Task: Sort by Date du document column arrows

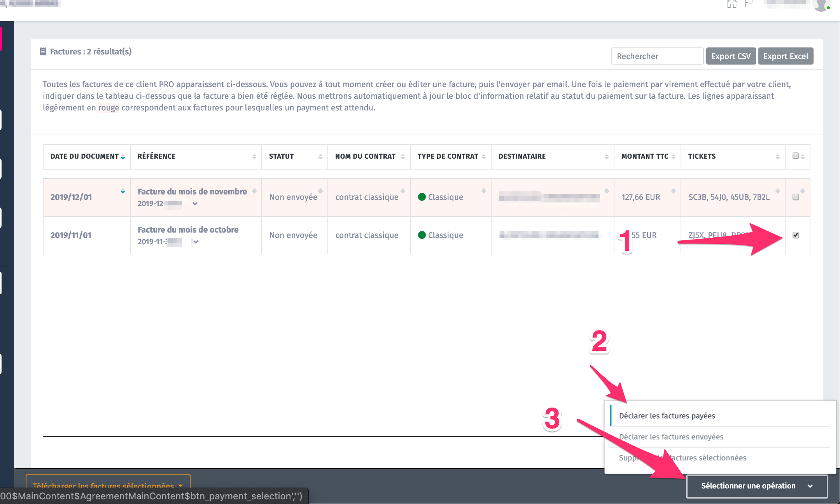Action: click(x=123, y=157)
